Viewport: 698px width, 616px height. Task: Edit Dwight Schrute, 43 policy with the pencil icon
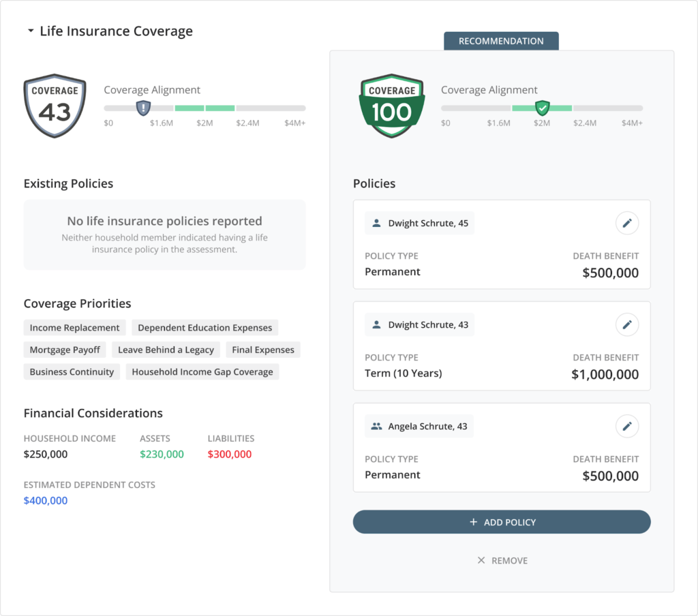tap(627, 324)
